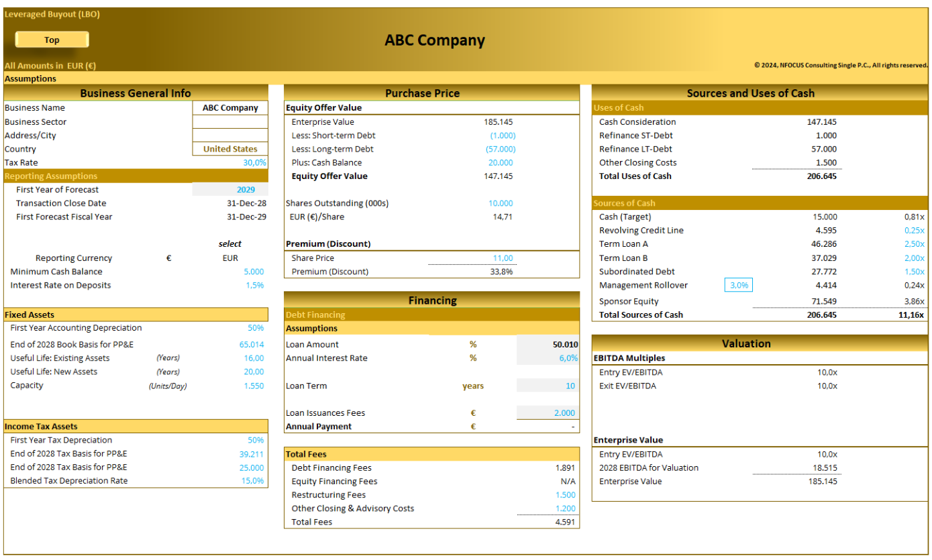Viewport: 932px width, 560px height.
Task: Click the Sources and Uses of Cash header
Action: (760, 93)
